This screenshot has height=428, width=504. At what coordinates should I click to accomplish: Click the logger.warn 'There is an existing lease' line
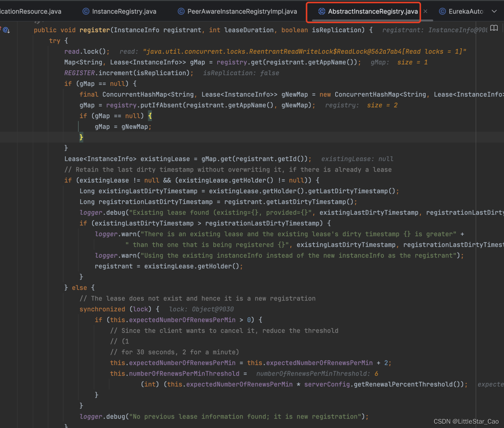(279, 234)
